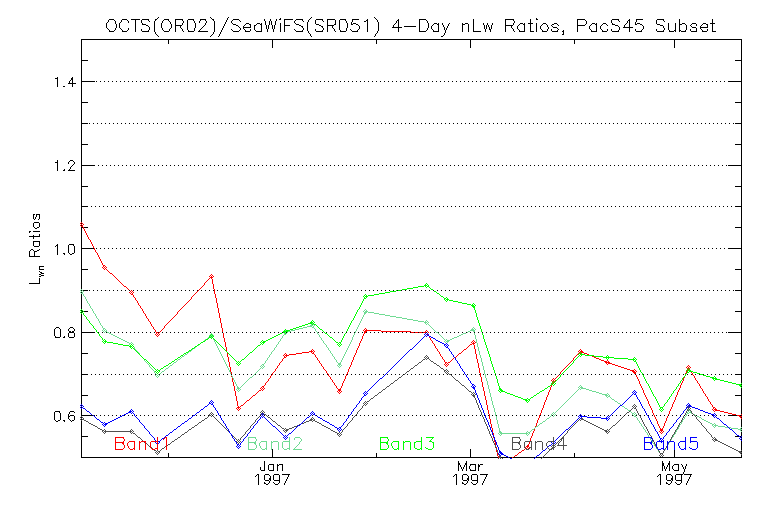Click the 'Mar 1997' x-axis label

click(470, 472)
